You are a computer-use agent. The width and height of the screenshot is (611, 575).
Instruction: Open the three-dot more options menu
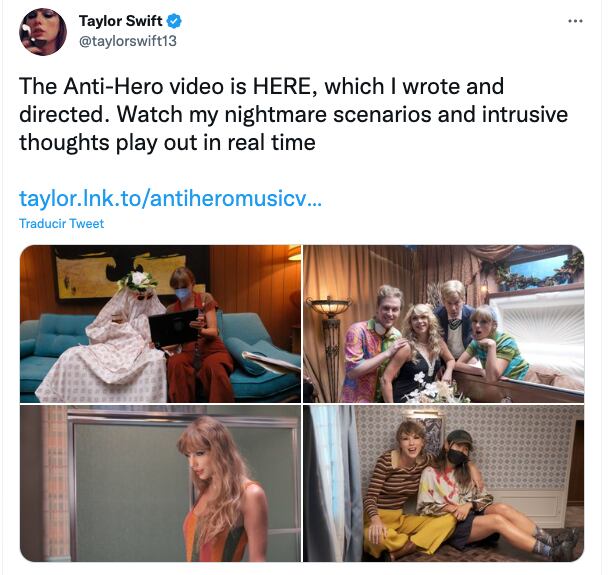(575, 21)
